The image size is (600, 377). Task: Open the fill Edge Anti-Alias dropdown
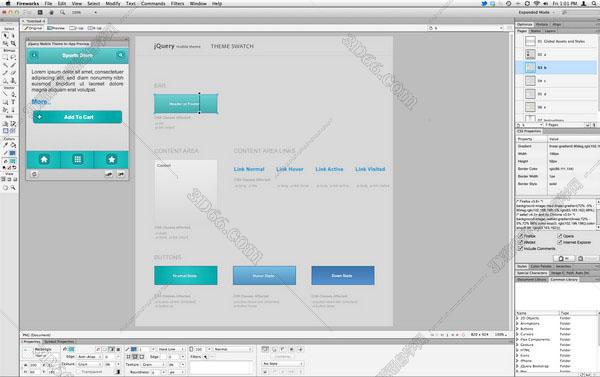(89, 357)
